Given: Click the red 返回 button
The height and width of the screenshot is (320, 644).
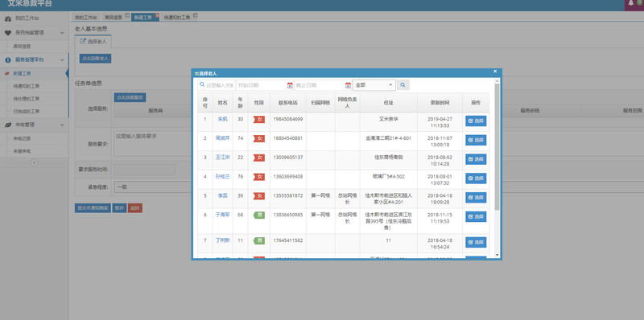Looking at the screenshot, I should click(135, 208).
